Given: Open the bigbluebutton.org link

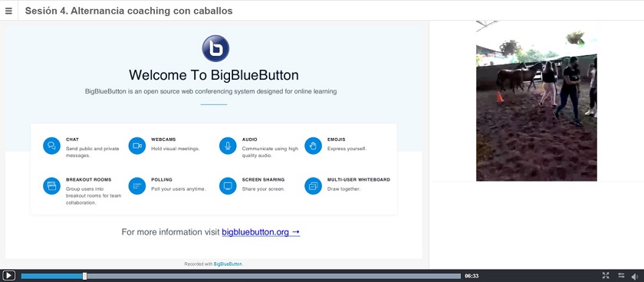Looking at the screenshot, I should coord(261,232).
